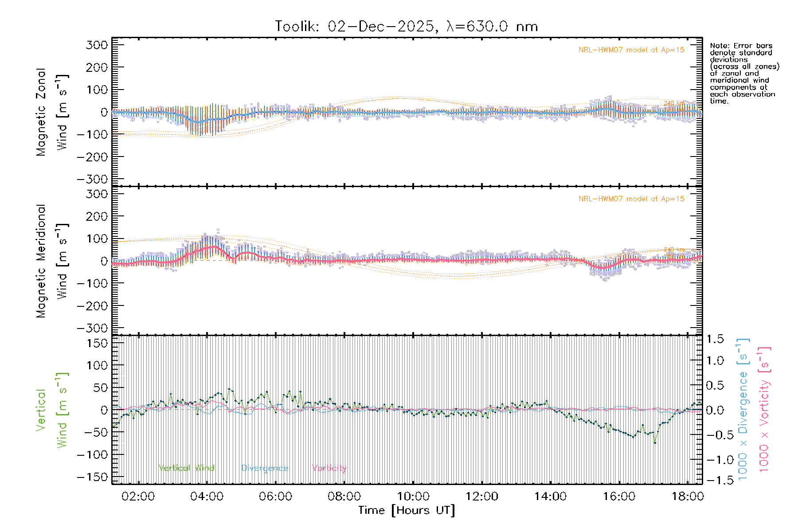Click the "Magnetic Zonal Wind" y-axis title
Viewport: 798px width, 532px height.
point(52,112)
